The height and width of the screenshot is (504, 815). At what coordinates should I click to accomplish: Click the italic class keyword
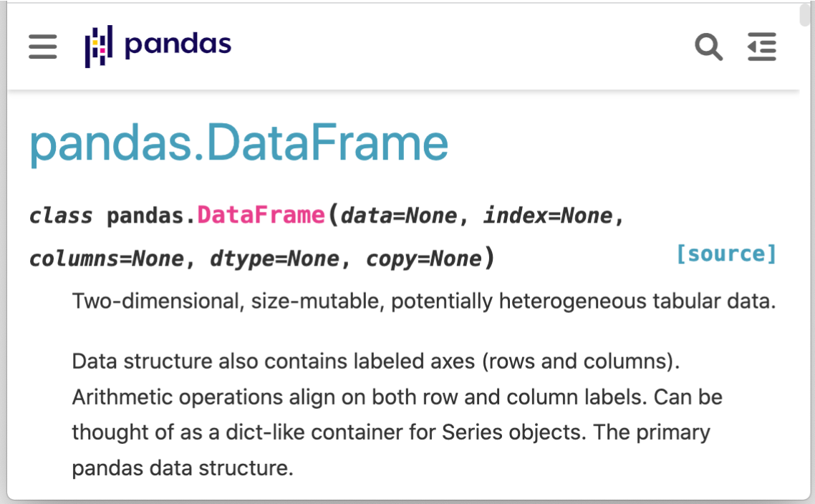tap(61, 215)
